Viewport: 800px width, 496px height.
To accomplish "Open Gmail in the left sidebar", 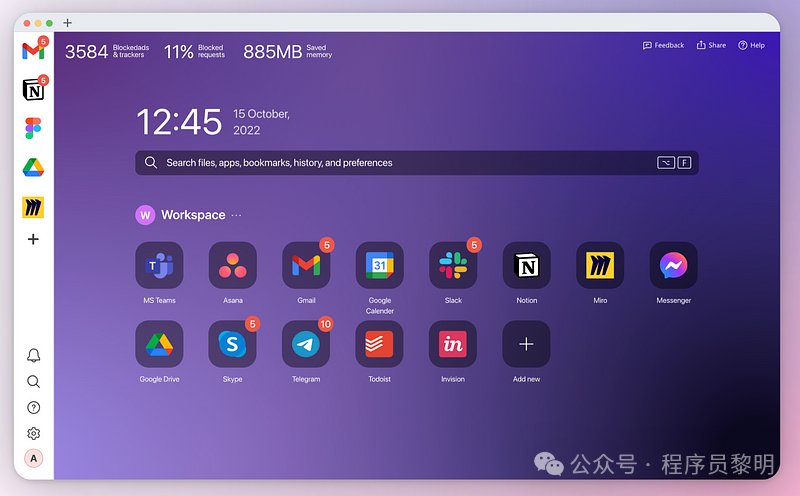I will tap(33, 51).
